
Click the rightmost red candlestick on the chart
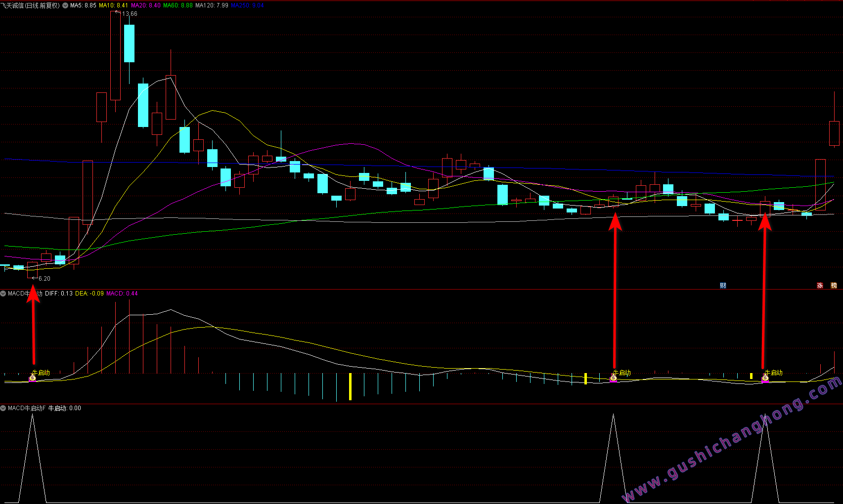click(834, 133)
